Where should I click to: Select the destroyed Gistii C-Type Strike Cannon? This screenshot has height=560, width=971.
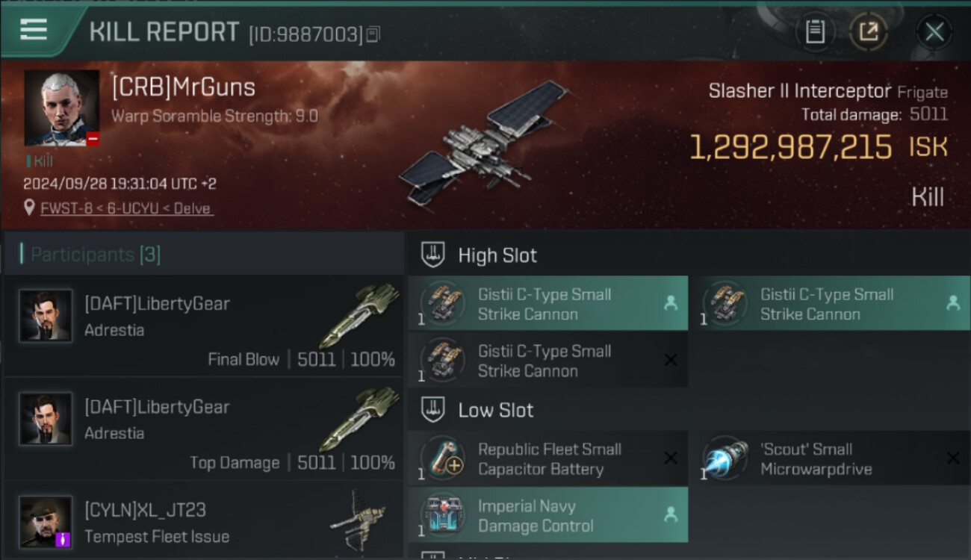point(548,360)
